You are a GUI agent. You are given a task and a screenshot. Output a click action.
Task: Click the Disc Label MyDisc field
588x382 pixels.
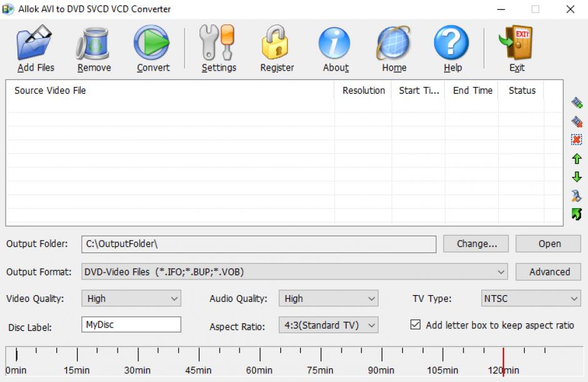click(x=131, y=324)
